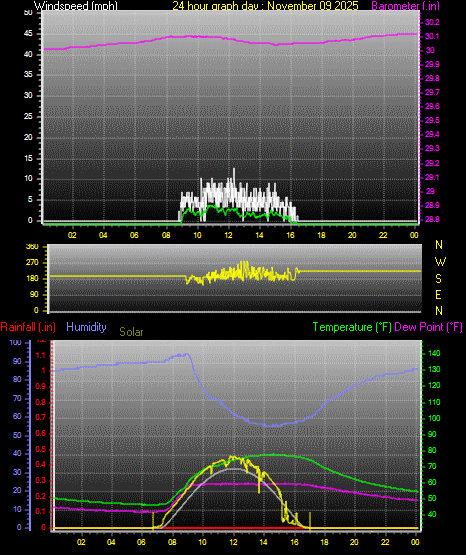The height and width of the screenshot is (555, 466).
Task: Click the Humidity legend label
Action: (86, 327)
